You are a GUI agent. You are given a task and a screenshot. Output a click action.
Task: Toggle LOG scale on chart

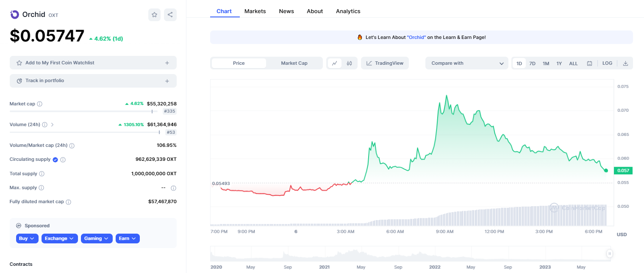[607, 63]
